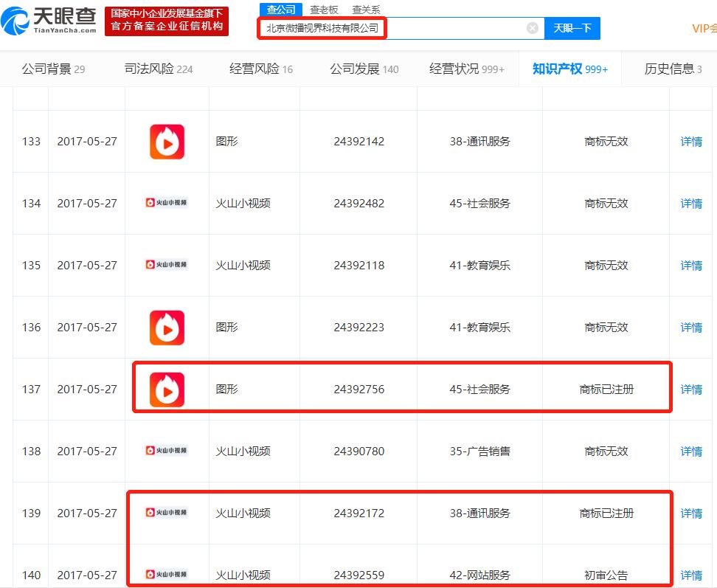Click 35-广告销售 category cell
The height and width of the screenshot is (588, 717).
[479, 452]
